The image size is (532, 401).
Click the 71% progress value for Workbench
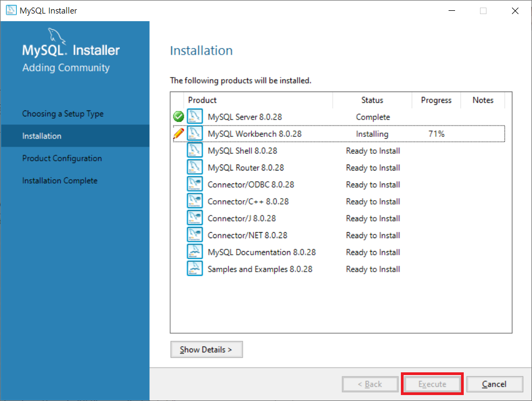click(436, 134)
